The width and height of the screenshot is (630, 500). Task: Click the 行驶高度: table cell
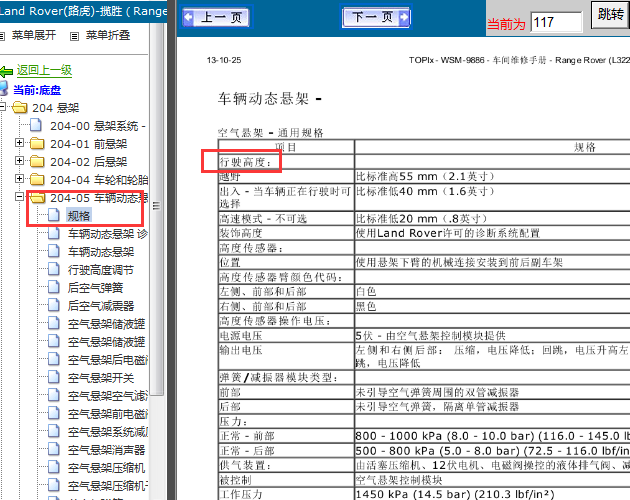[x=286, y=162]
